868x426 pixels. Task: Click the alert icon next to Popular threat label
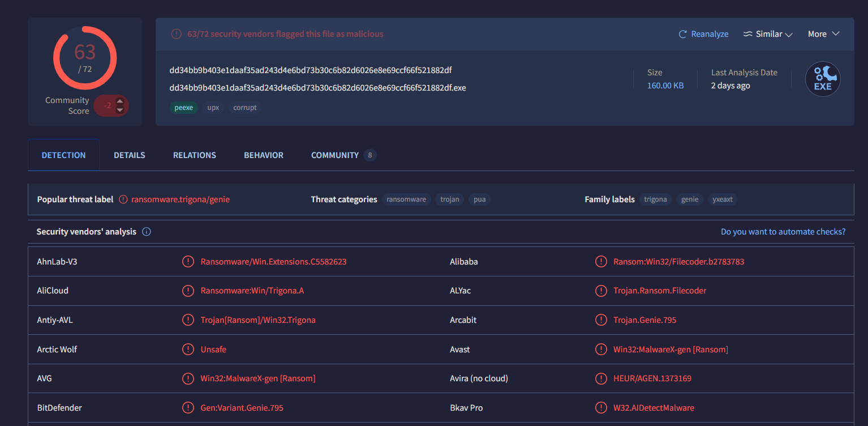coord(123,199)
